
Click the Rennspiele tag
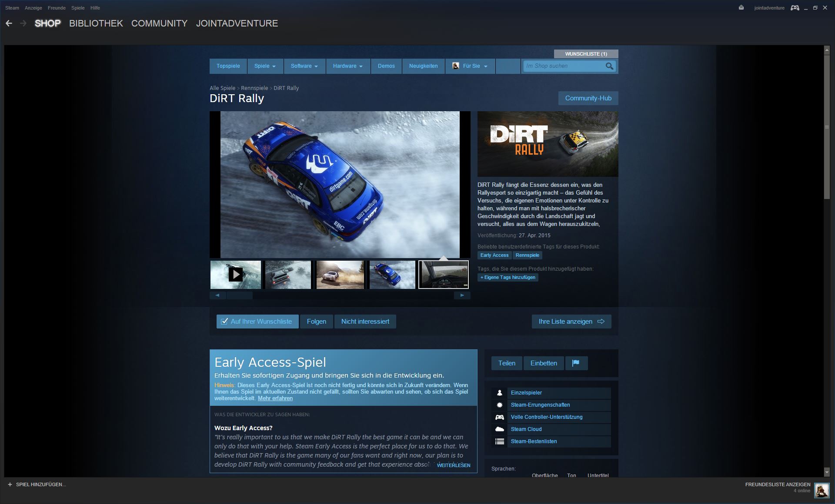click(x=527, y=255)
